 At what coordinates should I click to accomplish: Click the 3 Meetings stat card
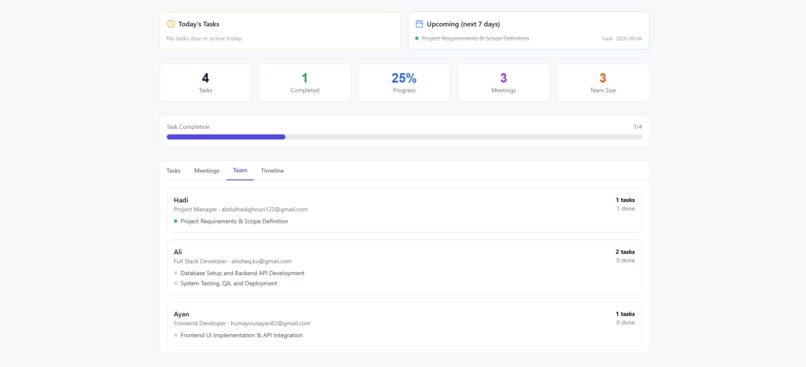[x=503, y=82]
